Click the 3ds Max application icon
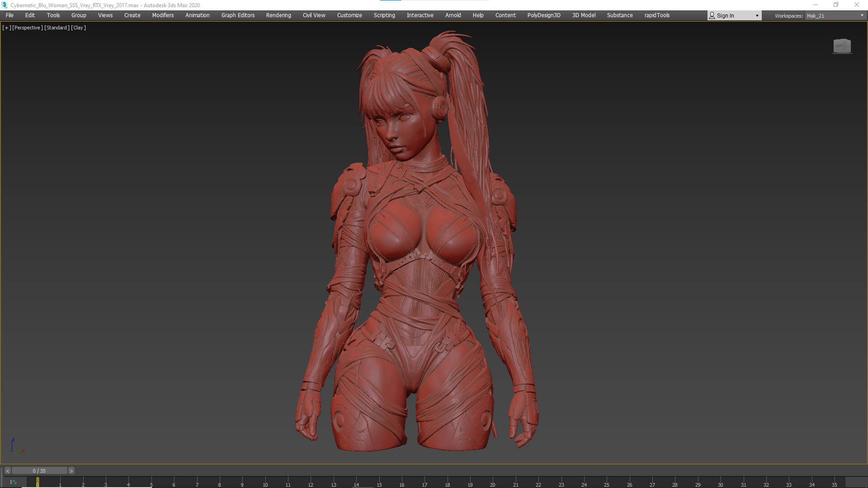 click(x=5, y=5)
